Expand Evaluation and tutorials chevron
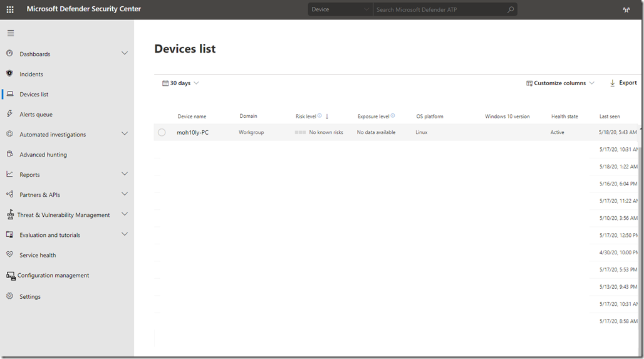 (125, 234)
